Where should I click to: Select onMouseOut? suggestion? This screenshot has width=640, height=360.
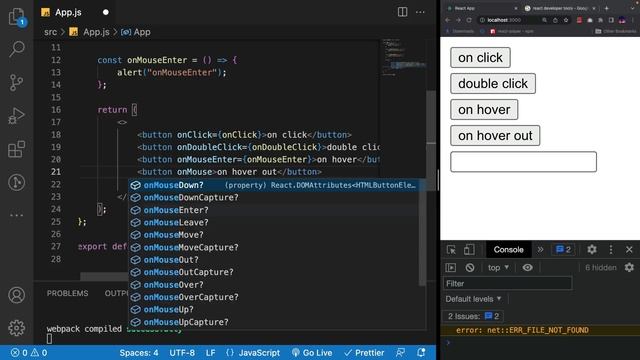pos(273,260)
